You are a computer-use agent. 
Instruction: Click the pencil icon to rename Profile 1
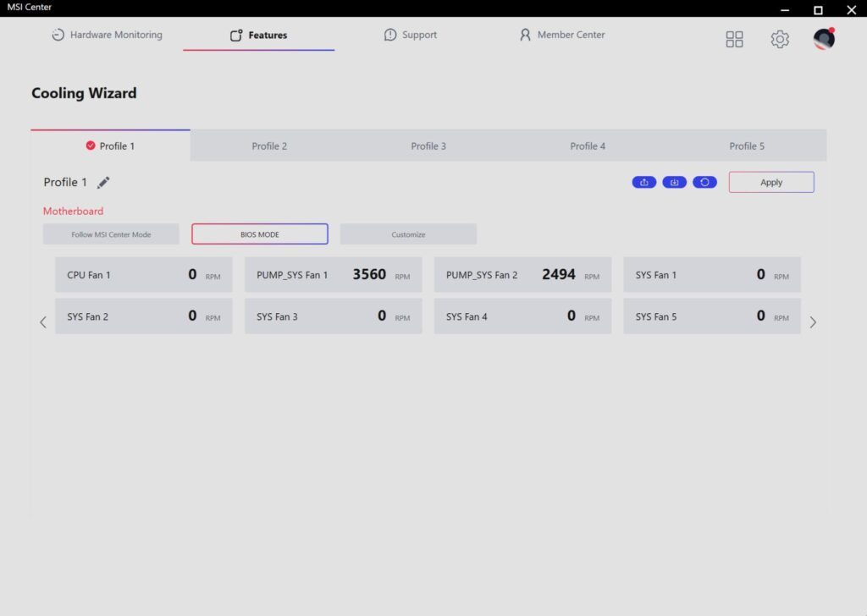pos(103,182)
